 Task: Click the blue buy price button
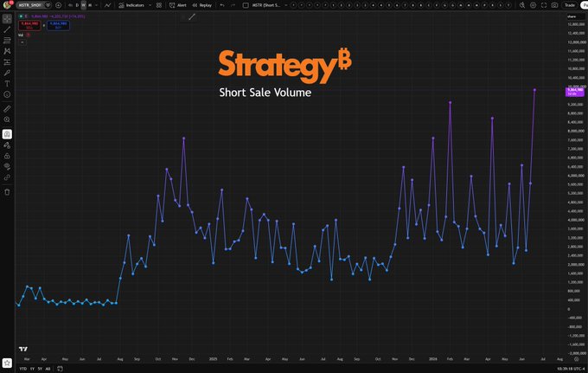58,25
